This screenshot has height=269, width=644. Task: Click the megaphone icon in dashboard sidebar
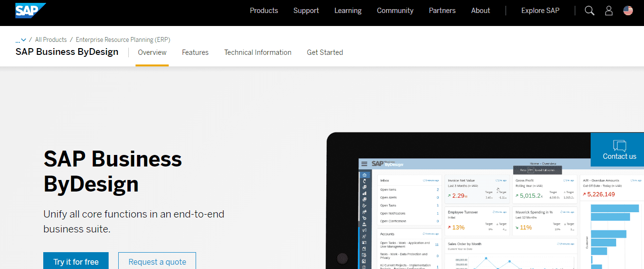(x=364, y=231)
